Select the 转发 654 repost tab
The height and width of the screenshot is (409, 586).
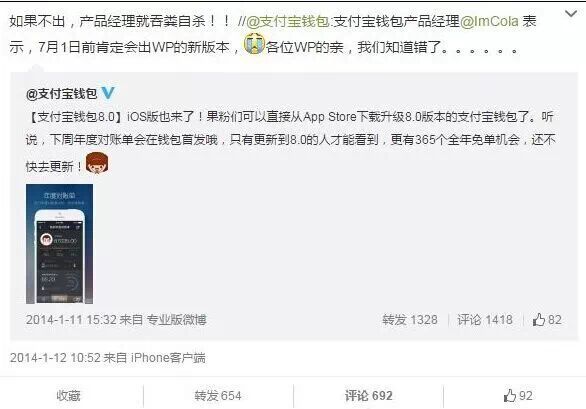(x=218, y=396)
